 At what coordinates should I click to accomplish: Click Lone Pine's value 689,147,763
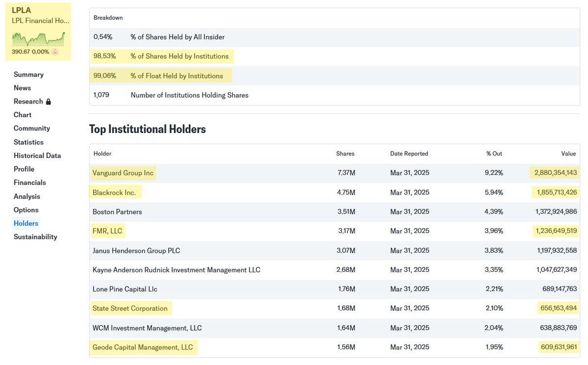coord(561,289)
